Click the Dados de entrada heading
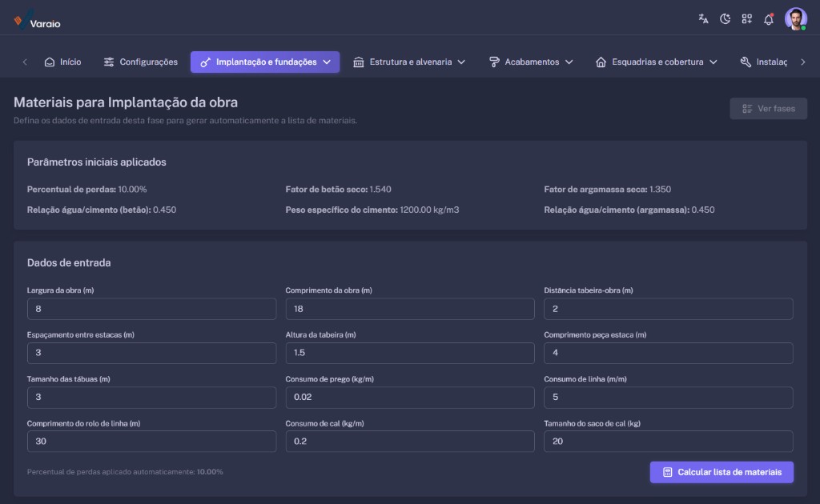The width and height of the screenshot is (820, 504). 69,262
